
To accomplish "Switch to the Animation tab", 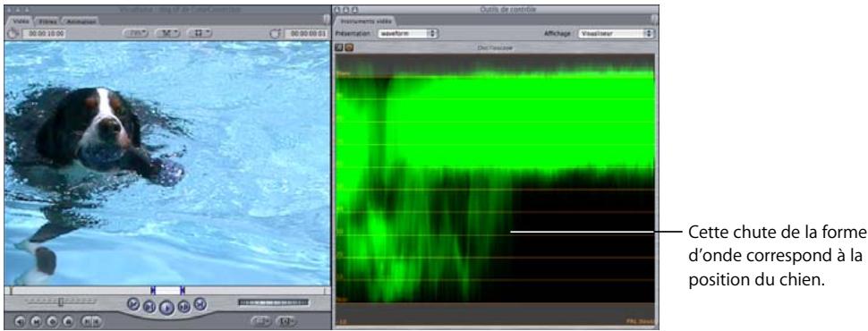I will (x=81, y=21).
